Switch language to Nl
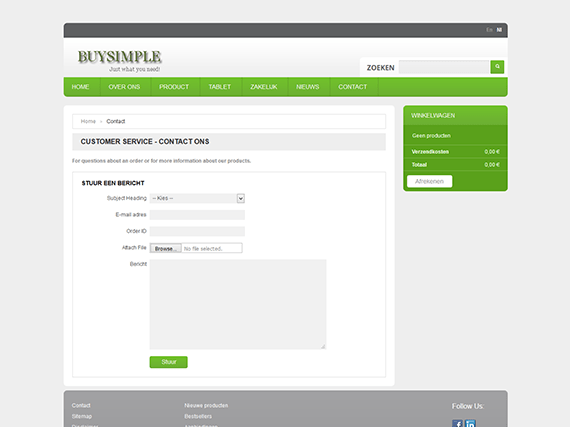 (x=499, y=30)
